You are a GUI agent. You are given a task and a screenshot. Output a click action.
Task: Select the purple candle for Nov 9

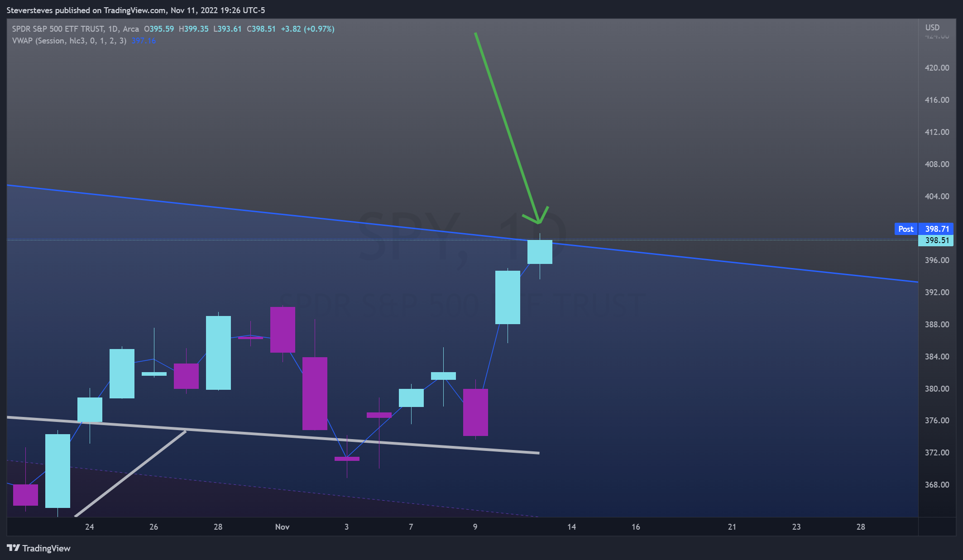[476, 412]
